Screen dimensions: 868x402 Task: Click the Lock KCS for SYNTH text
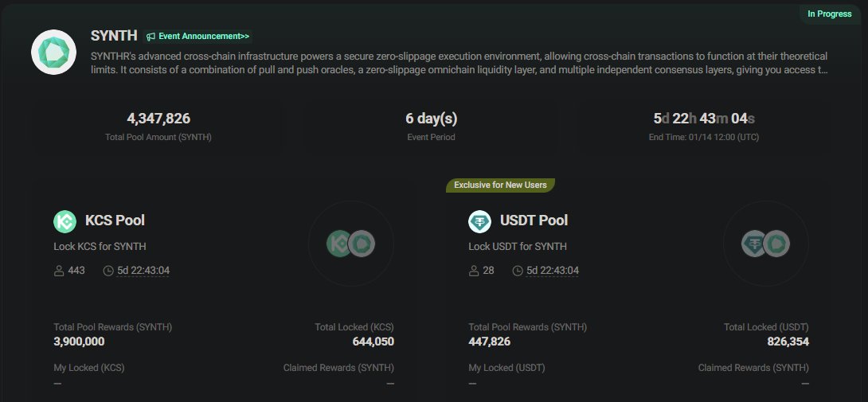(x=100, y=247)
